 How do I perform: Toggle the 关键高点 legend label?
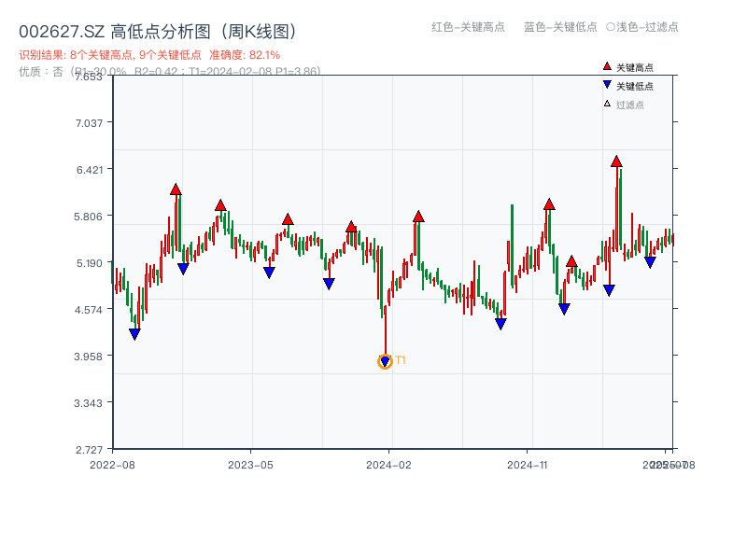click(x=635, y=67)
